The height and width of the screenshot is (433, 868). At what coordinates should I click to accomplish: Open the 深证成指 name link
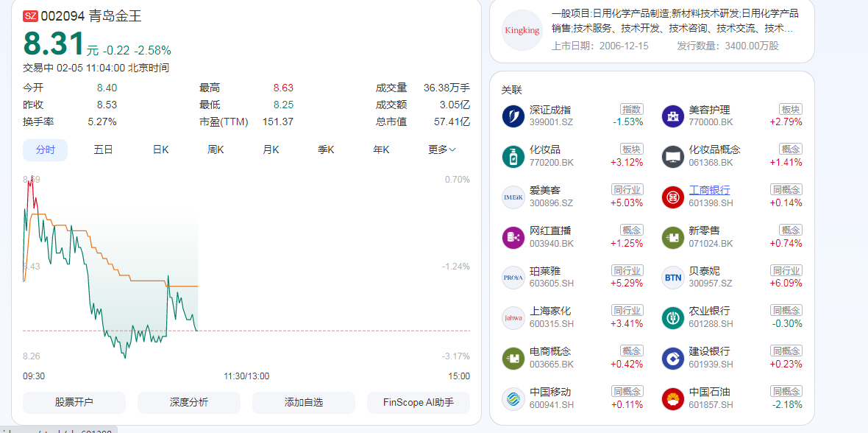pyautogui.click(x=550, y=110)
